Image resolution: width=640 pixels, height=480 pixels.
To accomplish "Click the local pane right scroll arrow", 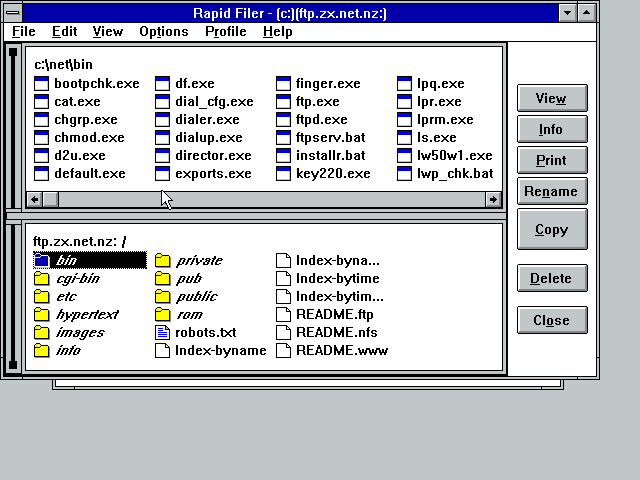I will [493, 199].
